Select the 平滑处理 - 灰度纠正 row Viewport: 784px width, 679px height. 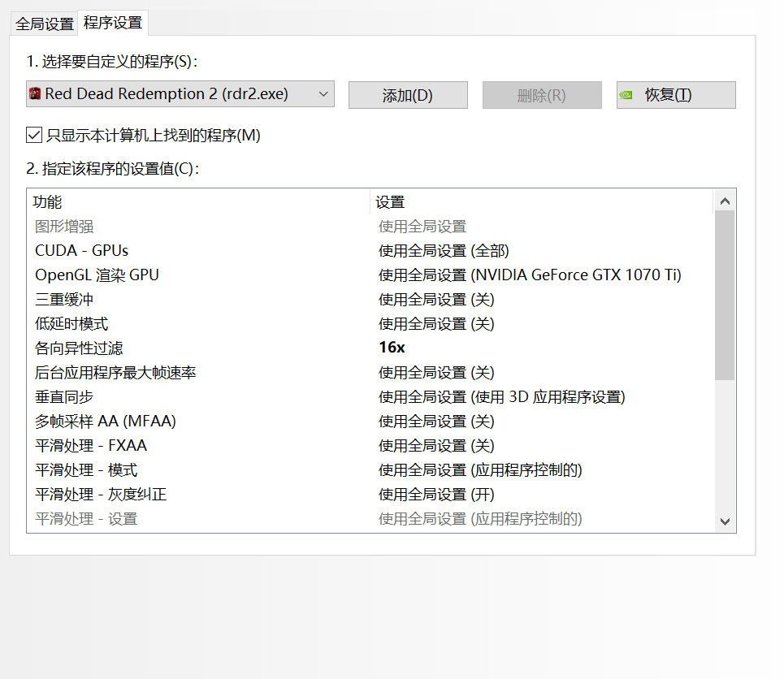(370, 495)
